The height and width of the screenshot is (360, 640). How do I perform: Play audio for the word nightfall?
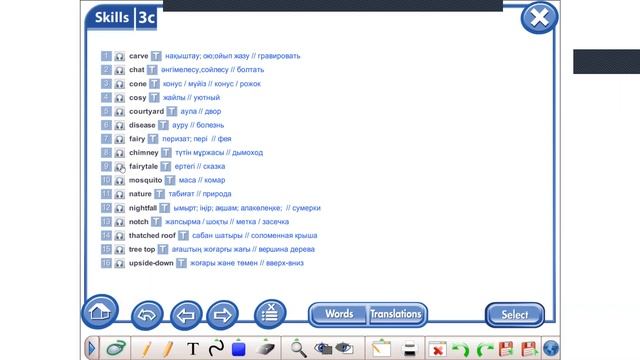tap(119, 208)
